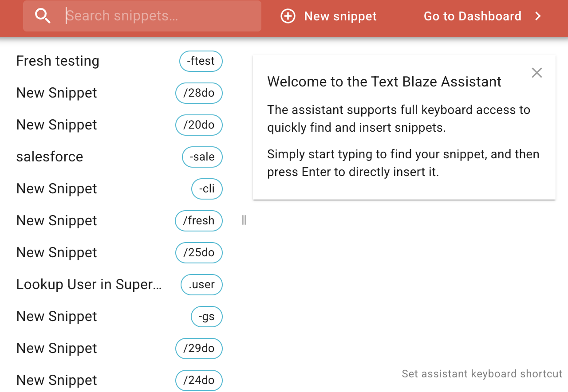Click the /28do shortcut badge
This screenshot has height=392, width=568.
(199, 93)
